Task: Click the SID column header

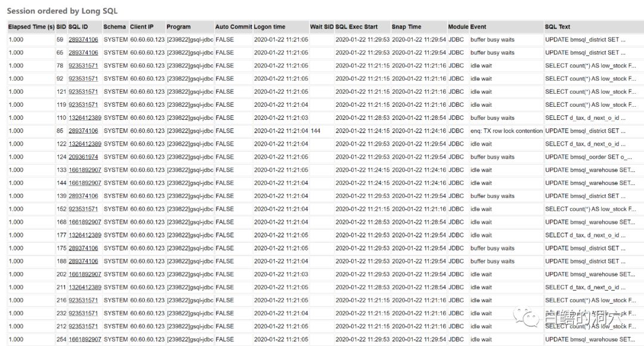Action: tap(61, 27)
